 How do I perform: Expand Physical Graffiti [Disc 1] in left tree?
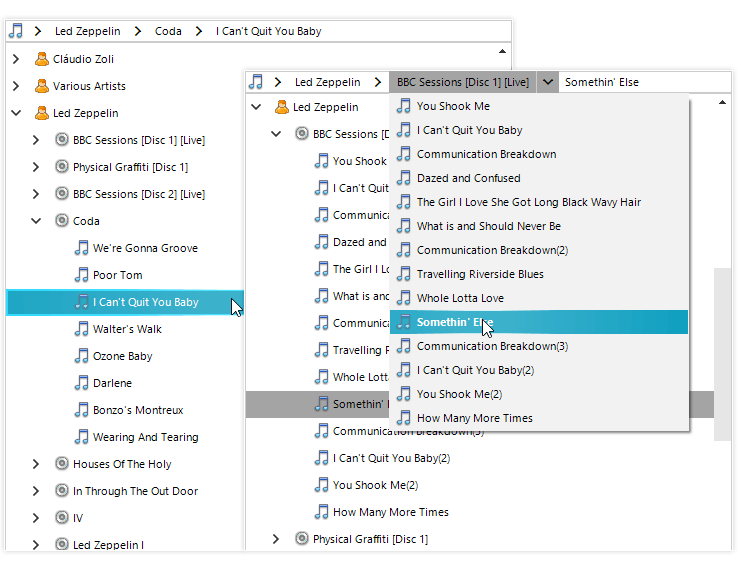click(x=36, y=167)
